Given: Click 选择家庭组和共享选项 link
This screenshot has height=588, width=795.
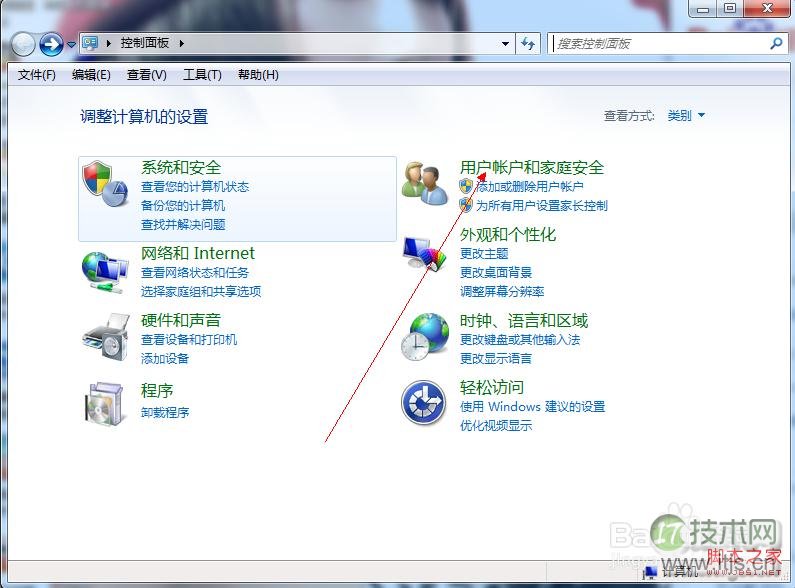Looking at the screenshot, I should tap(201, 291).
